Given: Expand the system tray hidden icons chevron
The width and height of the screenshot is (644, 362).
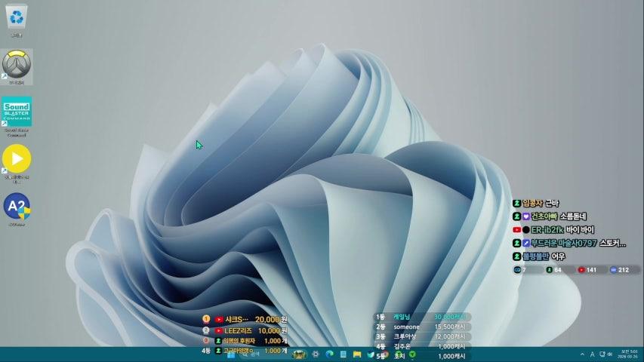Looking at the screenshot, I should (581, 354).
